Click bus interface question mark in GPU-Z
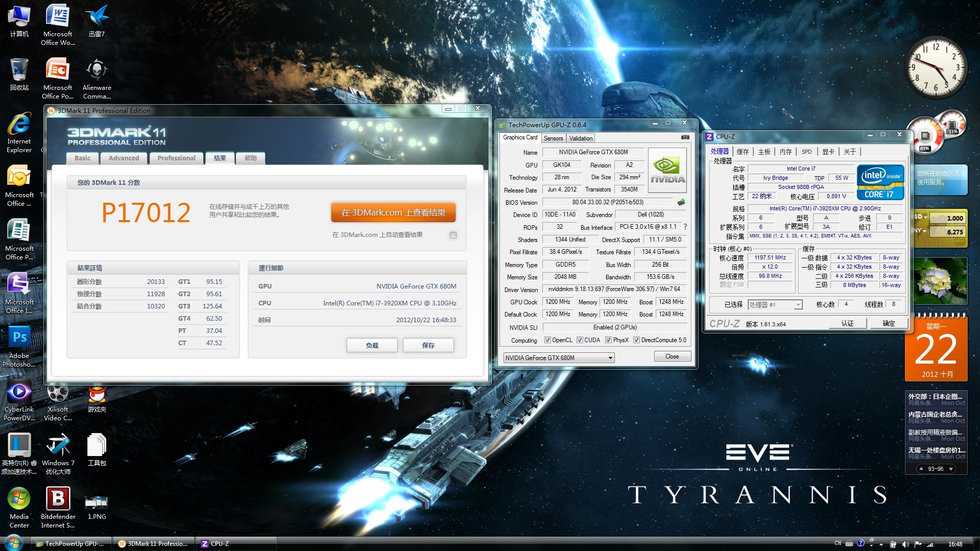 685,227
